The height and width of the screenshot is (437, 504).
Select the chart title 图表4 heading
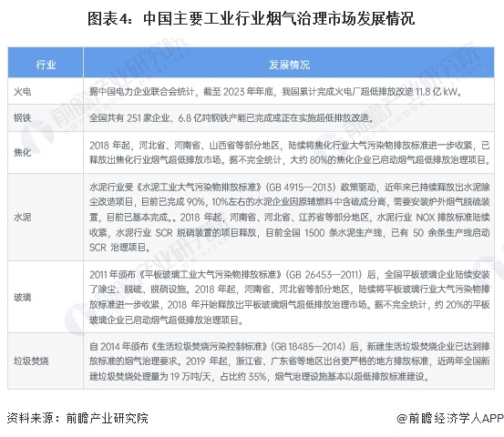(251, 18)
